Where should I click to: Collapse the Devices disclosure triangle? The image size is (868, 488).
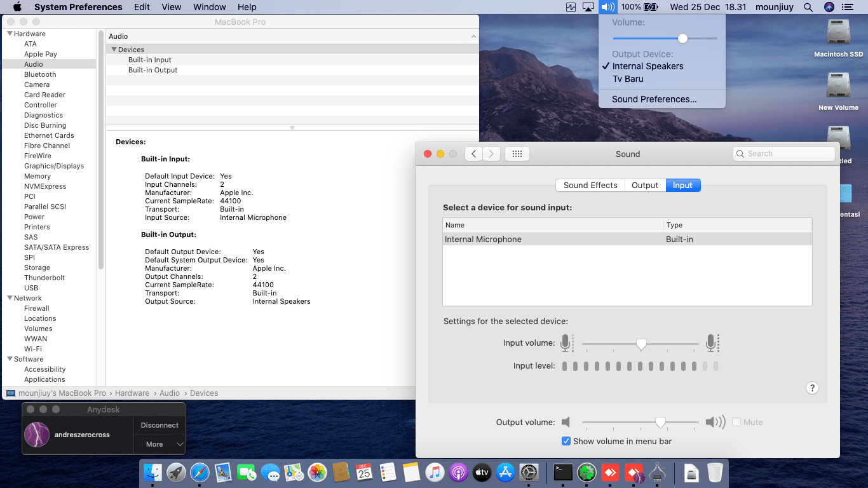pos(114,50)
